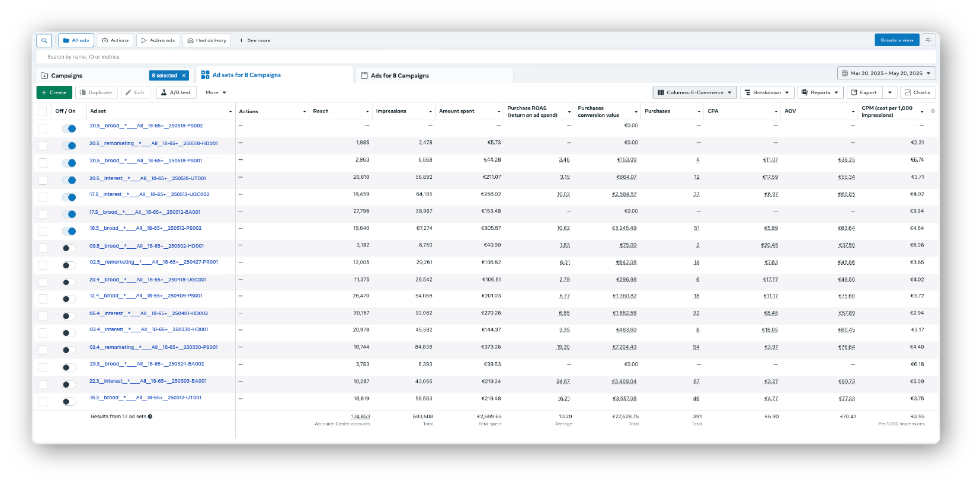Click the search by name input field
Screen dimensions: 980x484
click(x=237, y=57)
